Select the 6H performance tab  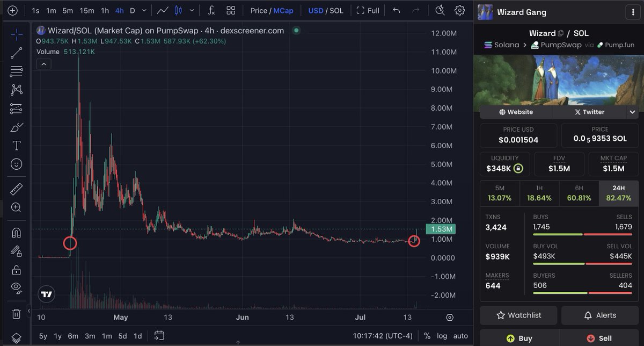[x=579, y=193]
